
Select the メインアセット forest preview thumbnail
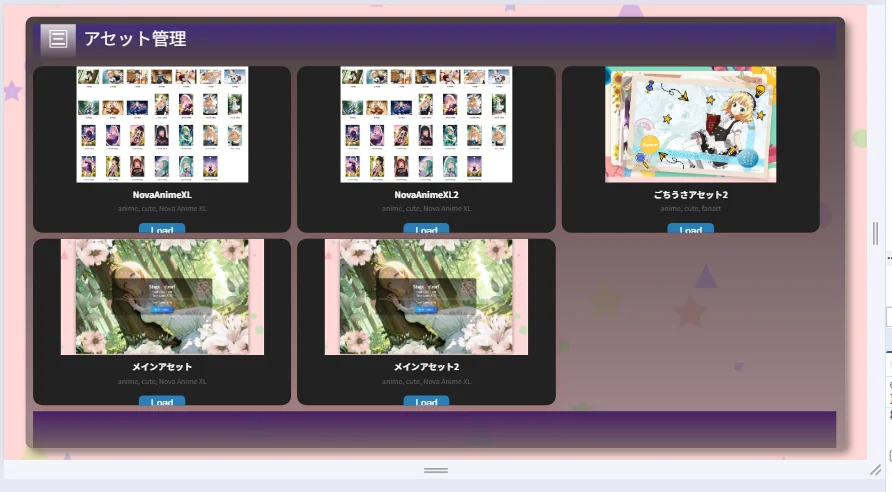coord(162,297)
